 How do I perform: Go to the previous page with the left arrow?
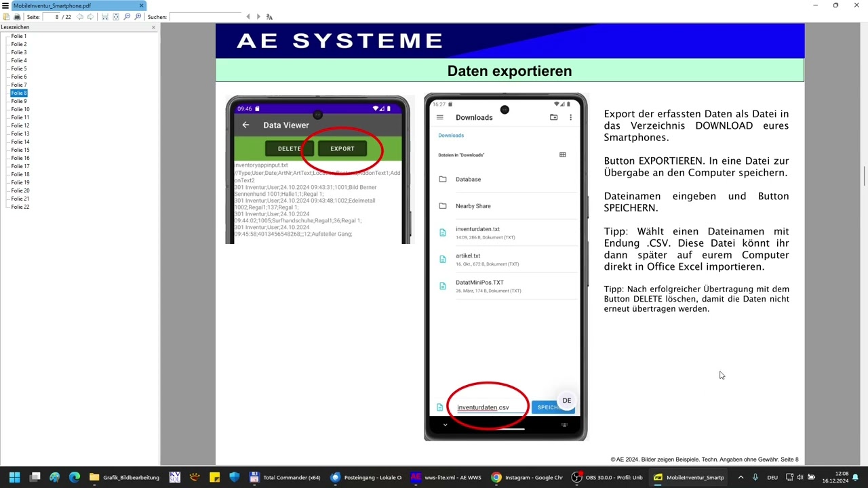click(x=80, y=17)
